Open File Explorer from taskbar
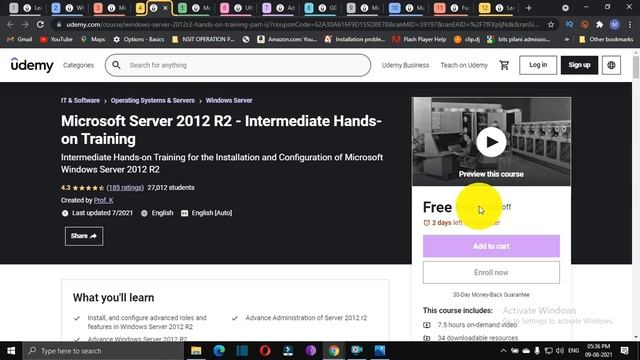Image resolution: width=640 pixels, height=360 pixels. (x=196, y=351)
